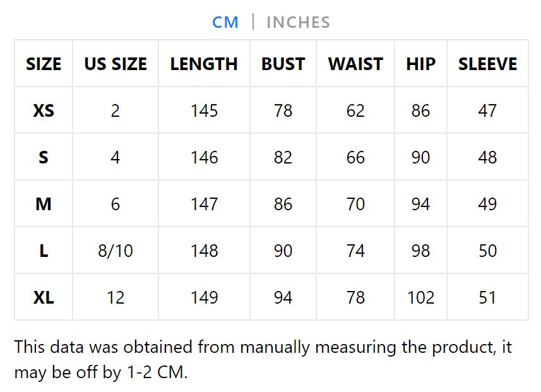Click the BUST column header
This screenshot has width=541, height=392.
tap(283, 64)
